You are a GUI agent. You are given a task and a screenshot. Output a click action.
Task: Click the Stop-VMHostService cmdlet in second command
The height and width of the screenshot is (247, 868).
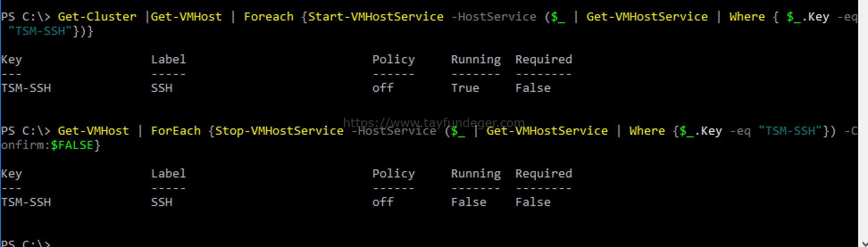point(280,131)
